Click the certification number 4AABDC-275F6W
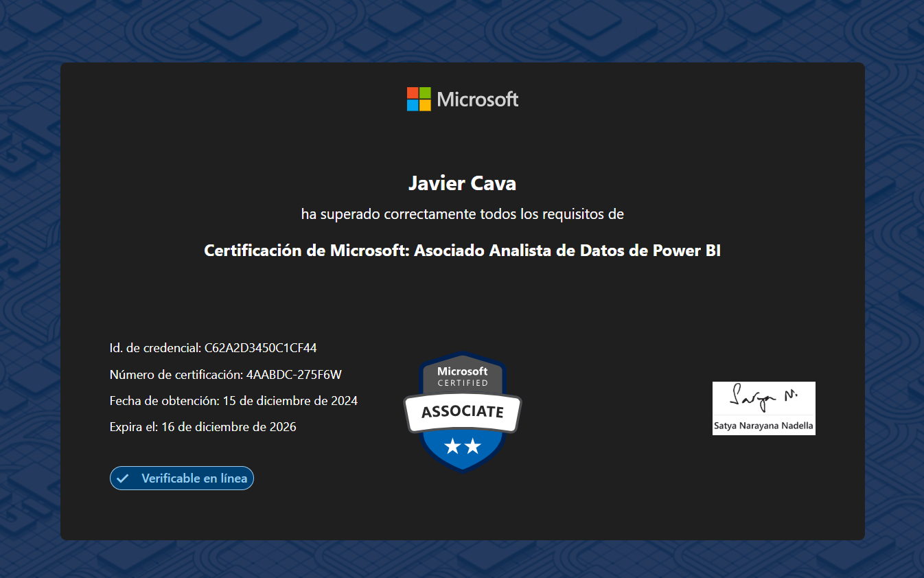 coord(225,374)
